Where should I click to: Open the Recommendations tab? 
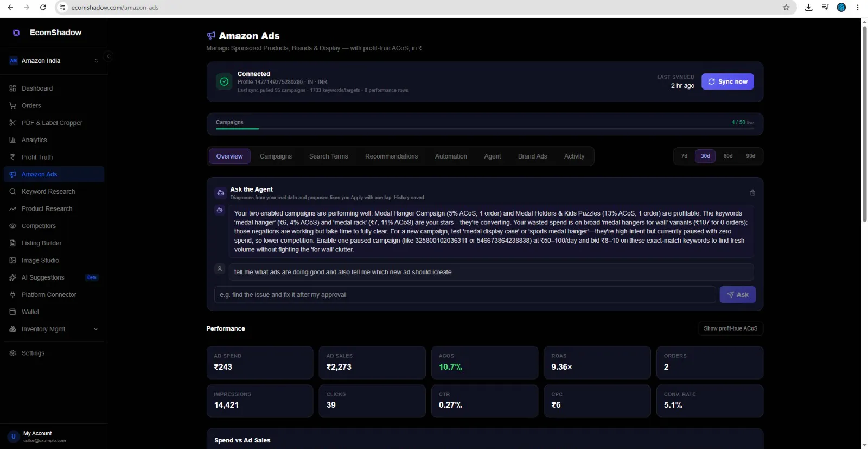[391, 156]
